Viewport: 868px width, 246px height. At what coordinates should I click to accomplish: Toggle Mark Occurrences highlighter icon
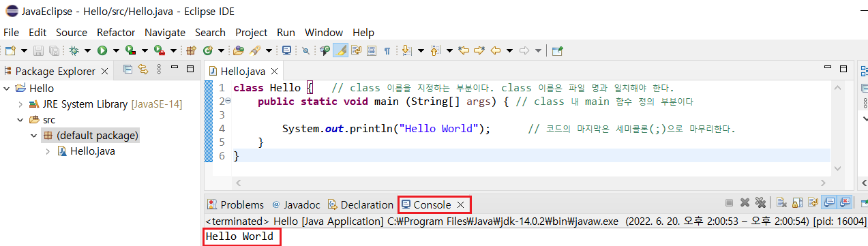(x=340, y=50)
